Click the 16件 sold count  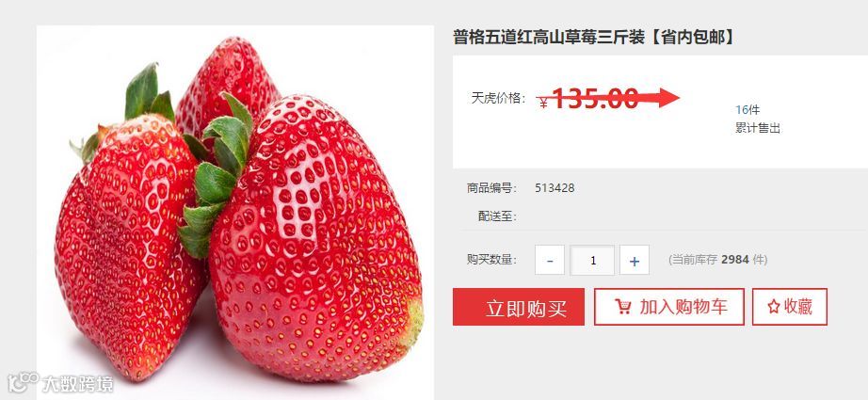(x=747, y=109)
